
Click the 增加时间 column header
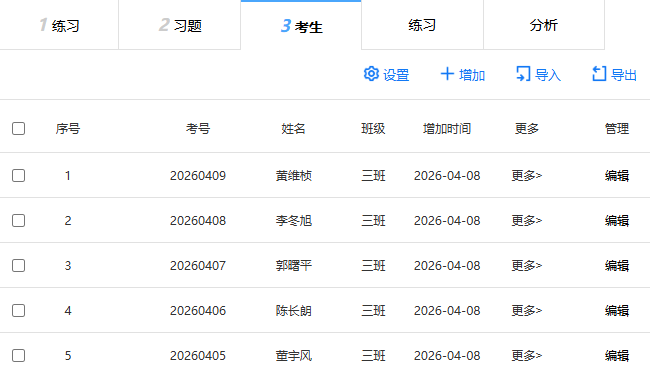coord(447,129)
